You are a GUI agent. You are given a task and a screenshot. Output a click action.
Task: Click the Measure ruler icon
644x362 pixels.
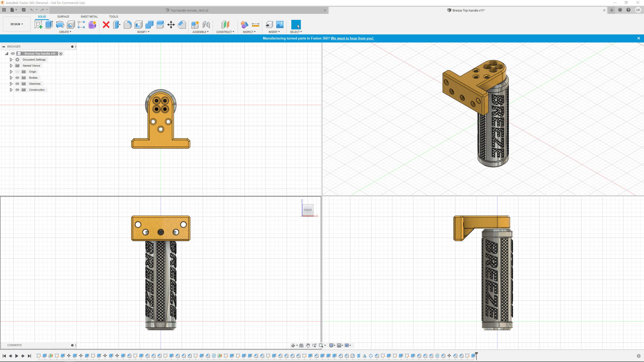pos(255,25)
